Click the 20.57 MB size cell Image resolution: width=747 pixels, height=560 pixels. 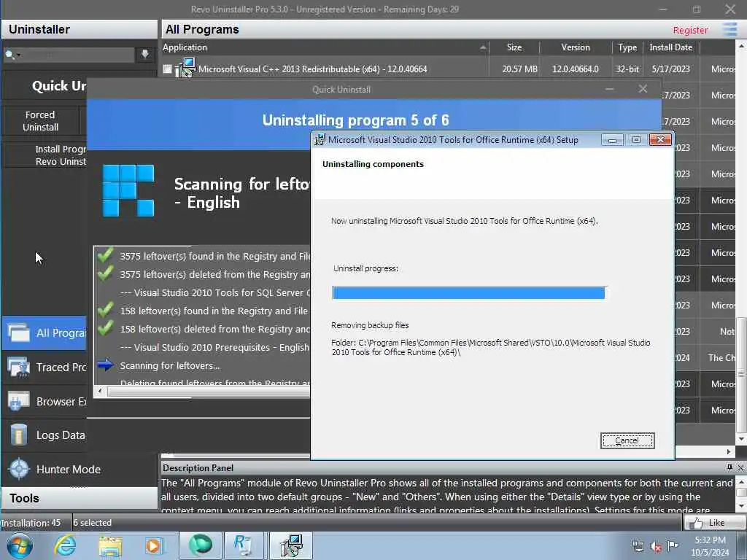point(519,69)
